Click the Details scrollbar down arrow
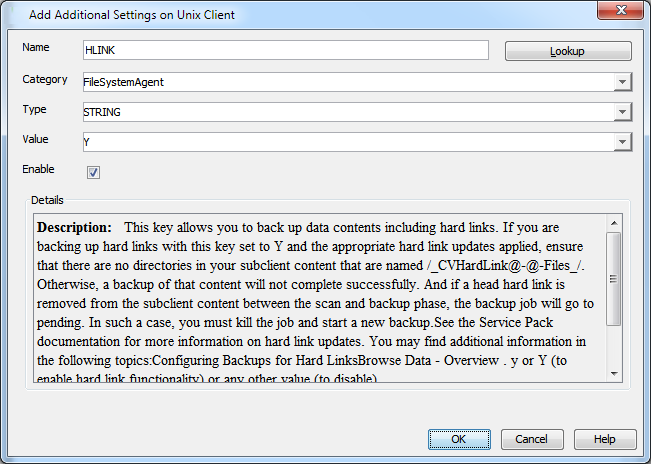This screenshot has width=651, height=464. (x=614, y=373)
